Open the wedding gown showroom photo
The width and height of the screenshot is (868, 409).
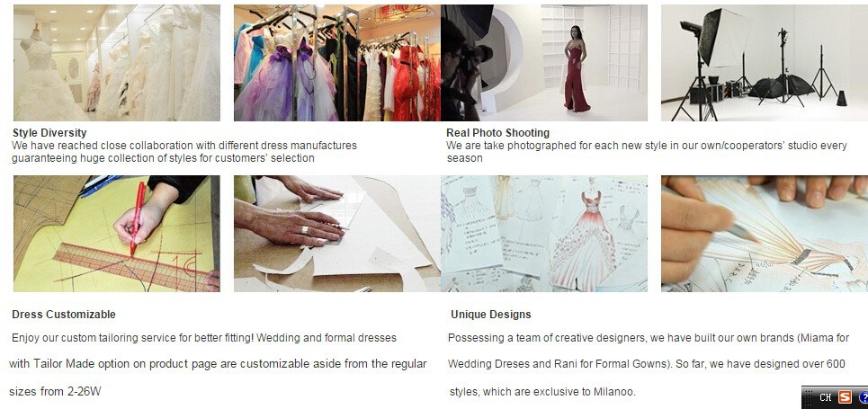point(117,63)
